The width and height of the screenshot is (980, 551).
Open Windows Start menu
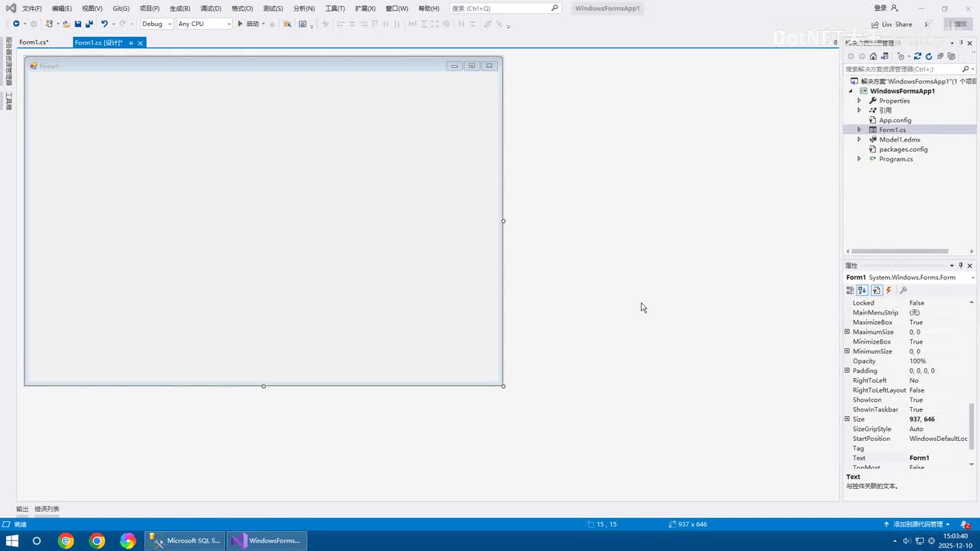[12, 541]
